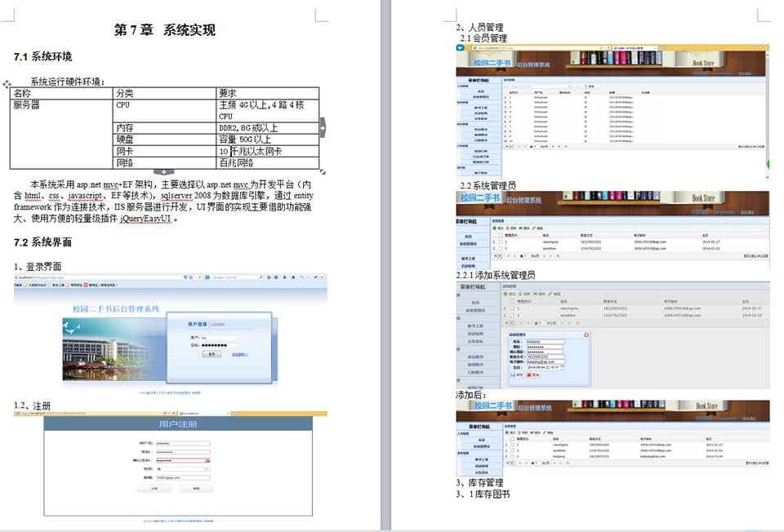
Task: Click the 7.1 系统环境 heading
Action: 43,57
